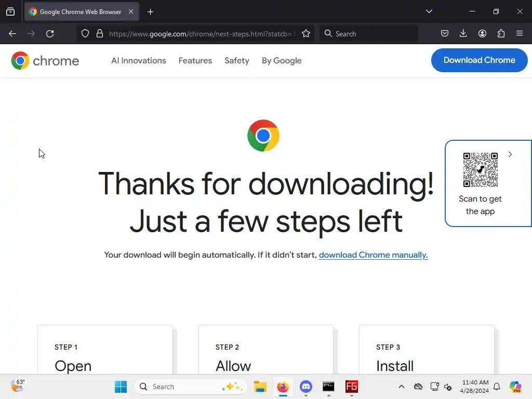532x399 pixels.
Task: Go back one page
Action: (x=12, y=34)
